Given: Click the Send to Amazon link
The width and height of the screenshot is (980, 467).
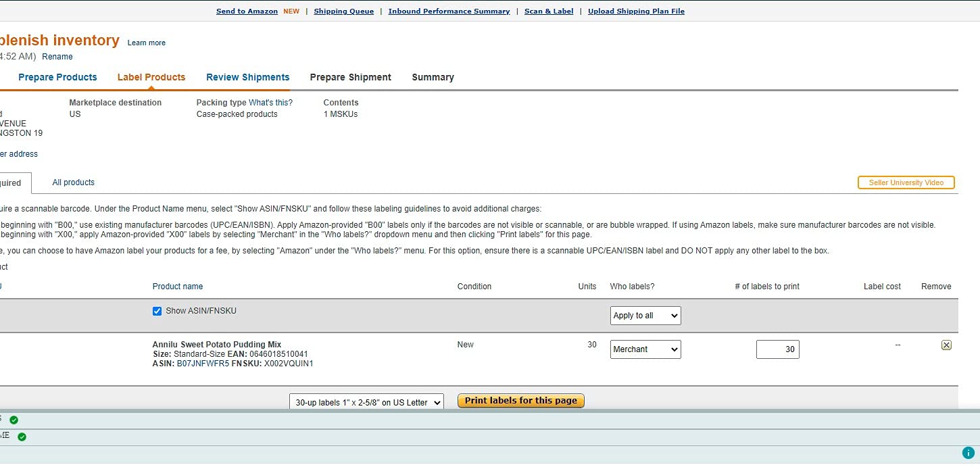Looking at the screenshot, I should click(x=247, y=11).
